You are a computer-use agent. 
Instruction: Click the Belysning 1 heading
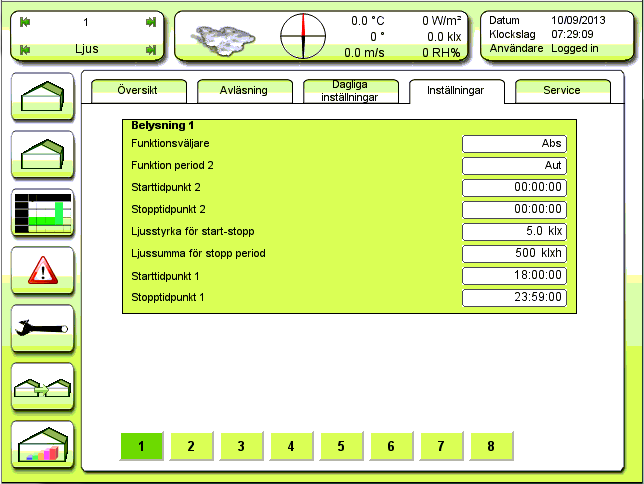click(x=162, y=125)
